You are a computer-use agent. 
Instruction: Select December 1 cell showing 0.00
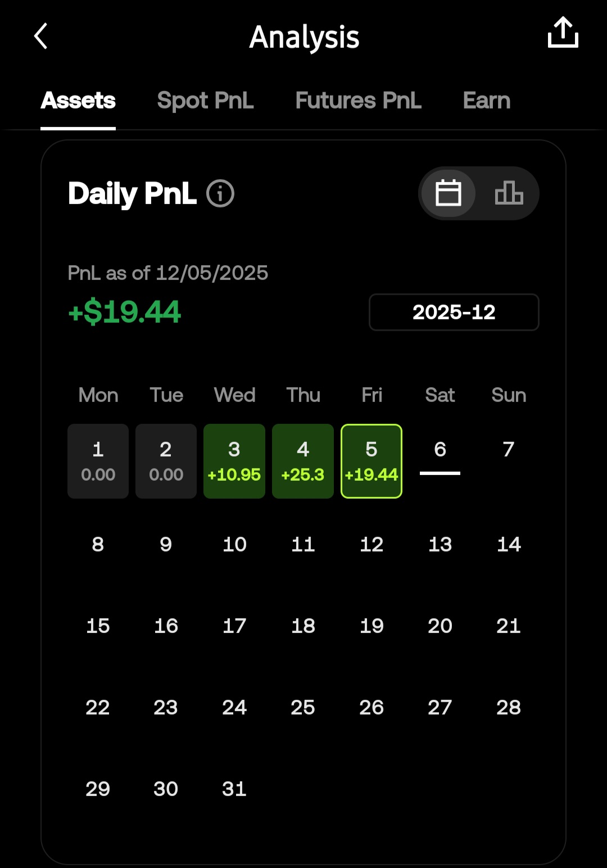[x=98, y=461]
